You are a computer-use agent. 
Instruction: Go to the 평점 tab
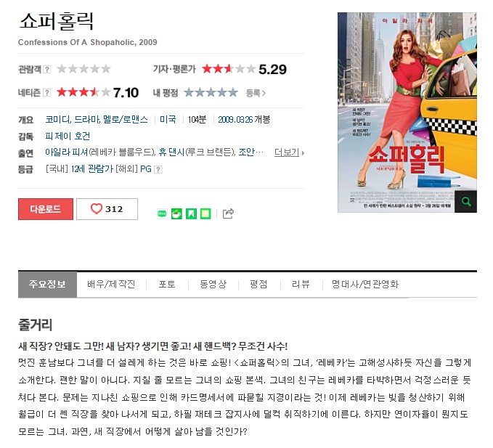click(x=258, y=284)
